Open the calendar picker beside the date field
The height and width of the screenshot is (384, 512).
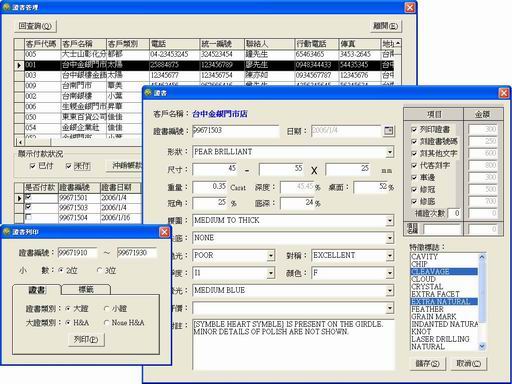(388, 131)
